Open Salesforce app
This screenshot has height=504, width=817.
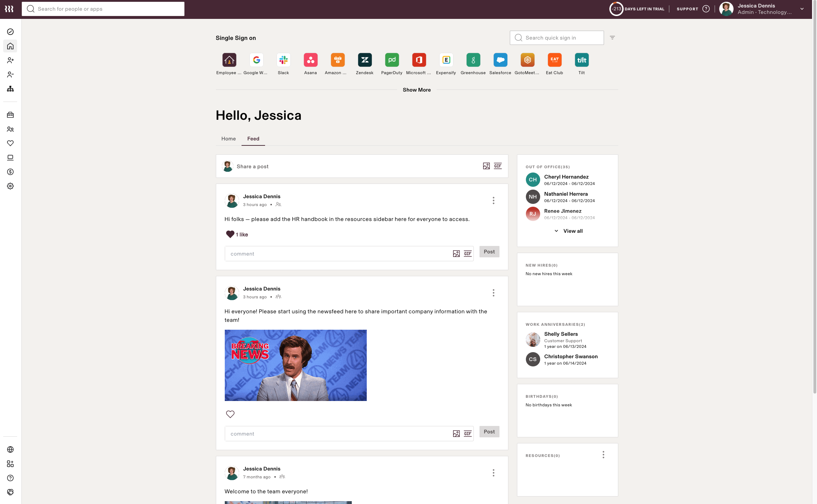pyautogui.click(x=500, y=60)
